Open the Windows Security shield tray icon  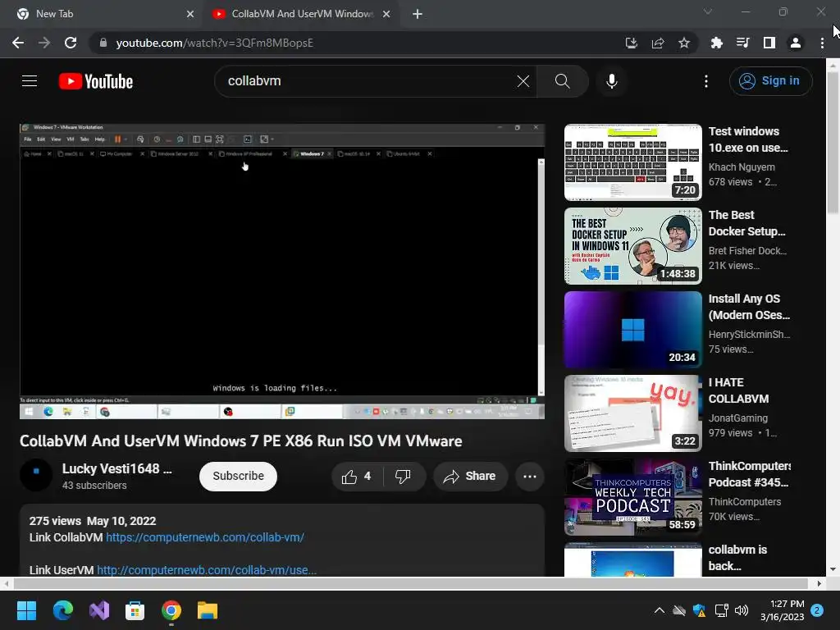[x=699, y=610]
